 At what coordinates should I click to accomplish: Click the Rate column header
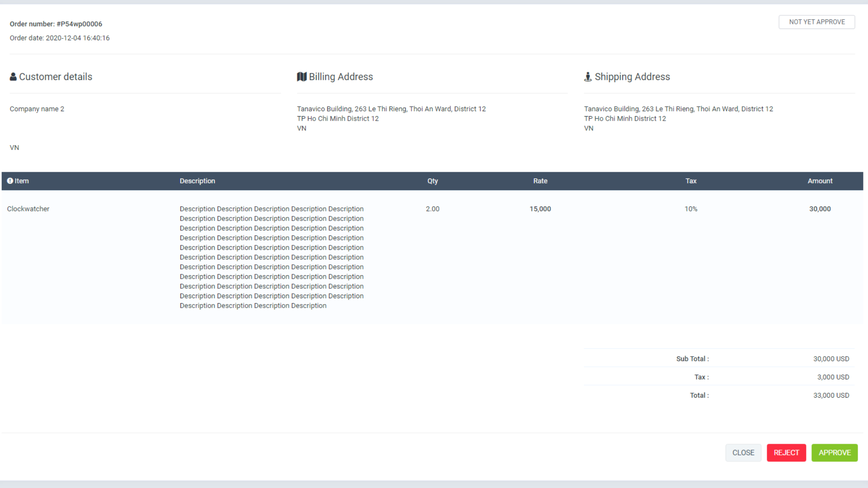point(540,181)
